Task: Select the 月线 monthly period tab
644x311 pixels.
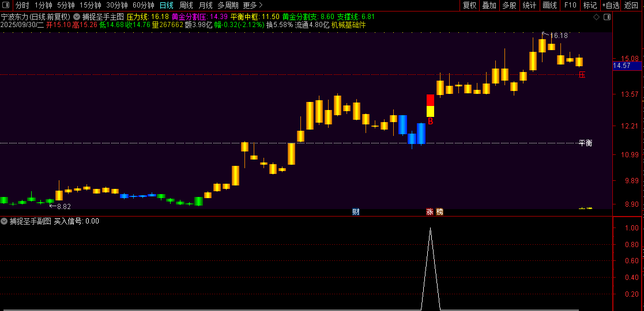Action: 205,5
